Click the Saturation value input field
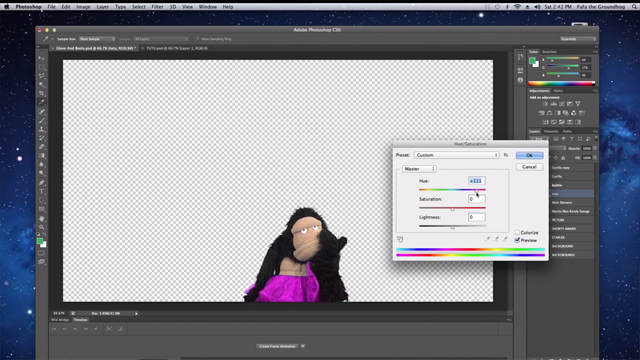The width and height of the screenshot is (640, 360). (477, 199)
